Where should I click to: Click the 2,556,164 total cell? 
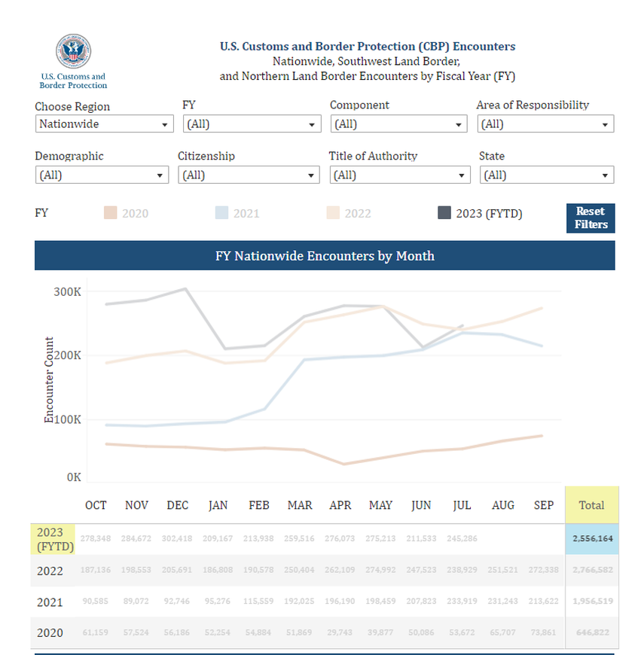click(592, 538)
